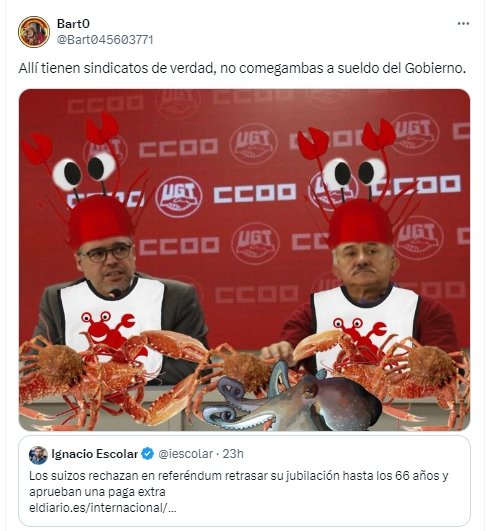Click the blue verified badge

[147, 454]
